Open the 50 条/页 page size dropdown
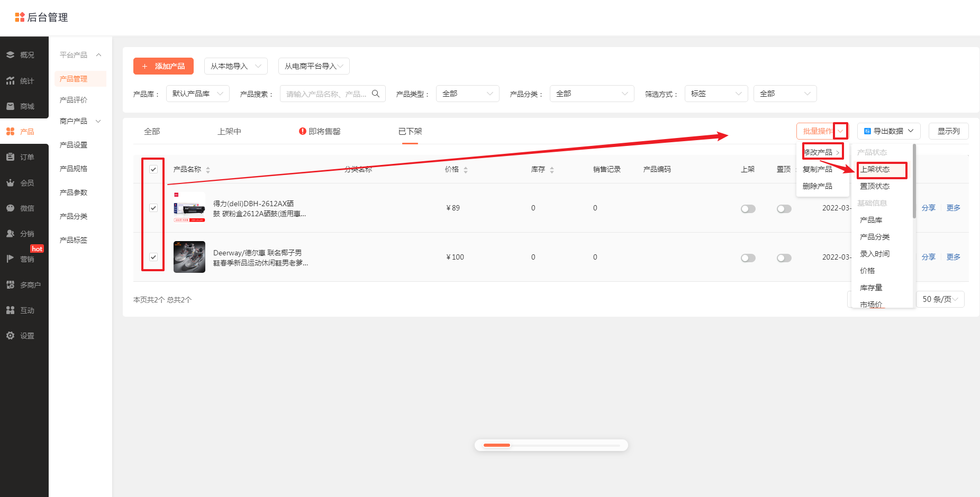The height and width of the screenshot is (497, 980). pyautogui.click(x=940, y=299)
